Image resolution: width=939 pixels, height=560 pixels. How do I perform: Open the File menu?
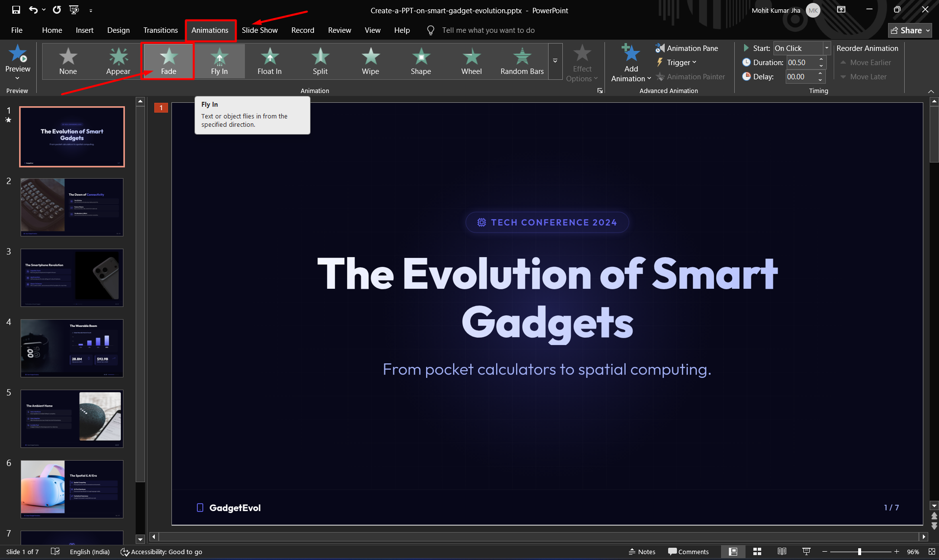coord(17,30)
